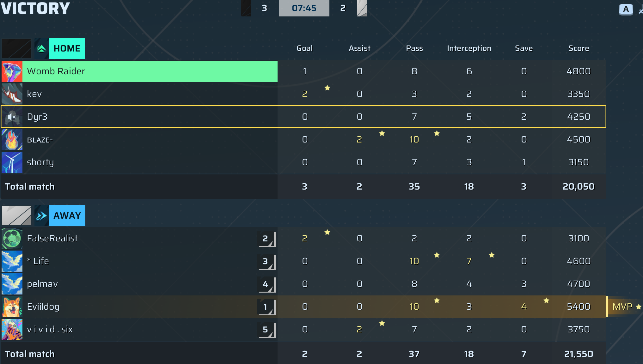Click the away team white color swatch
Screen dimensions: 643x364
[x=16, y=216]
